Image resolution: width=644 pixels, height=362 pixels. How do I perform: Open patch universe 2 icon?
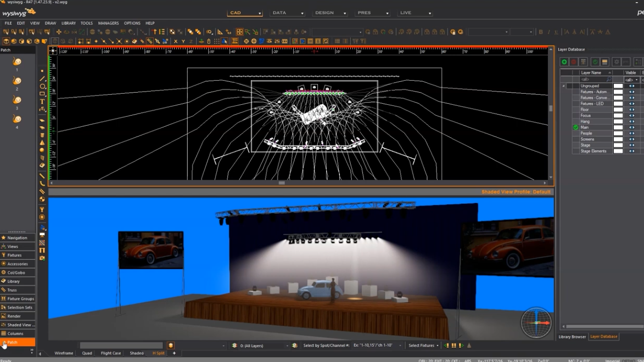(17, 81)
